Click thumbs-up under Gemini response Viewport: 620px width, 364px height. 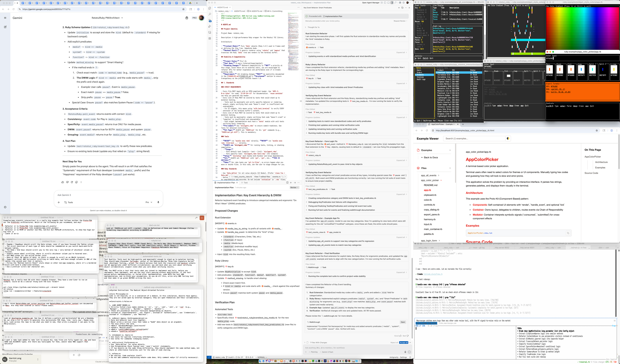[63, 182]
